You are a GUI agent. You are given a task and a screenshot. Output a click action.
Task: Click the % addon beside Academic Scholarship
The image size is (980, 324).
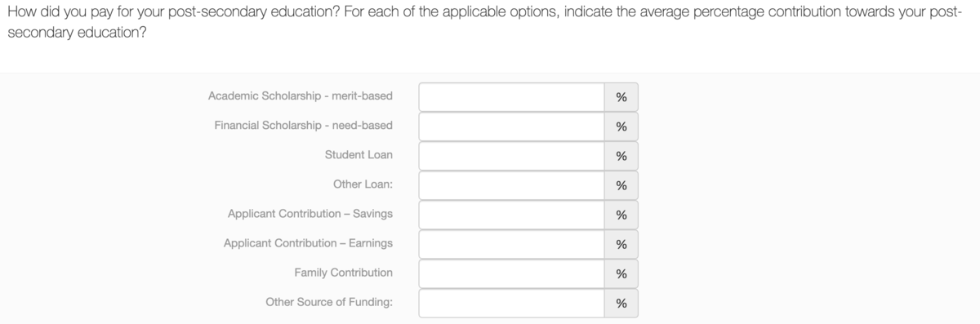621,97
